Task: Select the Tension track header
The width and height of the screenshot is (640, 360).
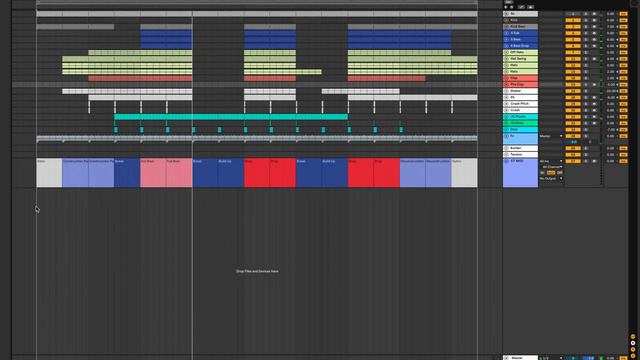Action: pos(520,155)
